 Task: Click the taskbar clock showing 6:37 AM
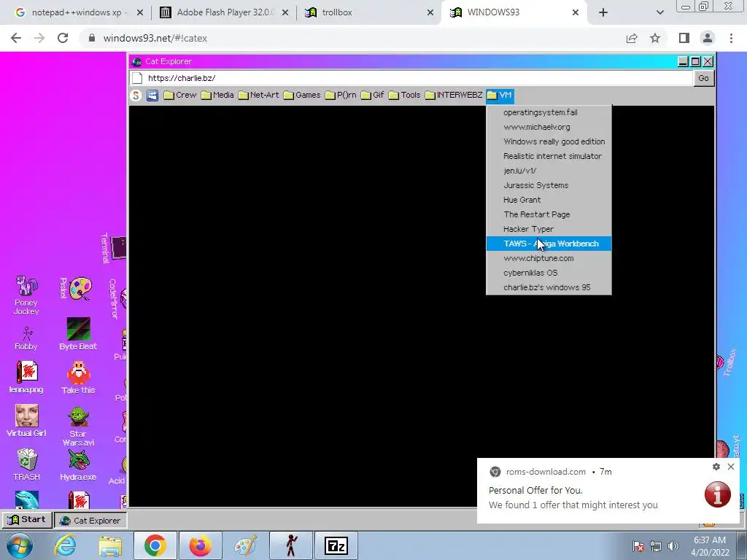[x=710, y=546]
